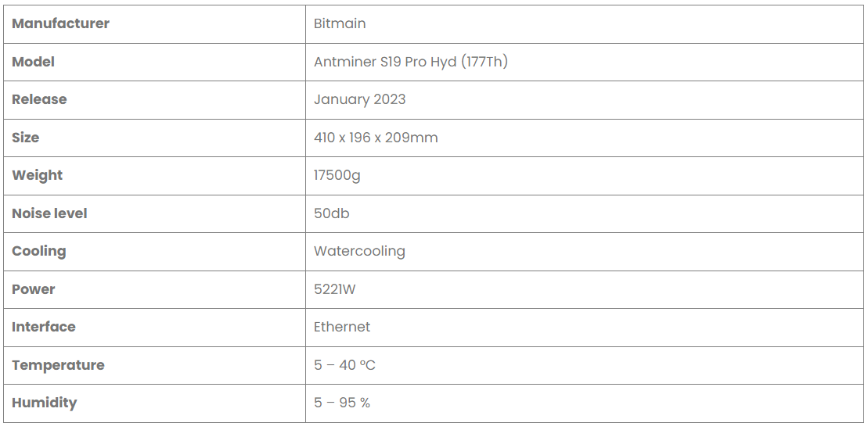Click the Temperature row label
The width and height of the screenshot is (868, 430).
[x=58, y=365]
